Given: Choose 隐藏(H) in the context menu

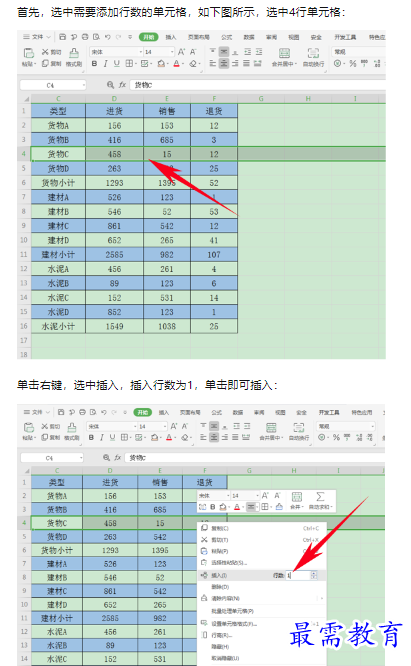Looking at the screenshot, I should click(220, 646).
